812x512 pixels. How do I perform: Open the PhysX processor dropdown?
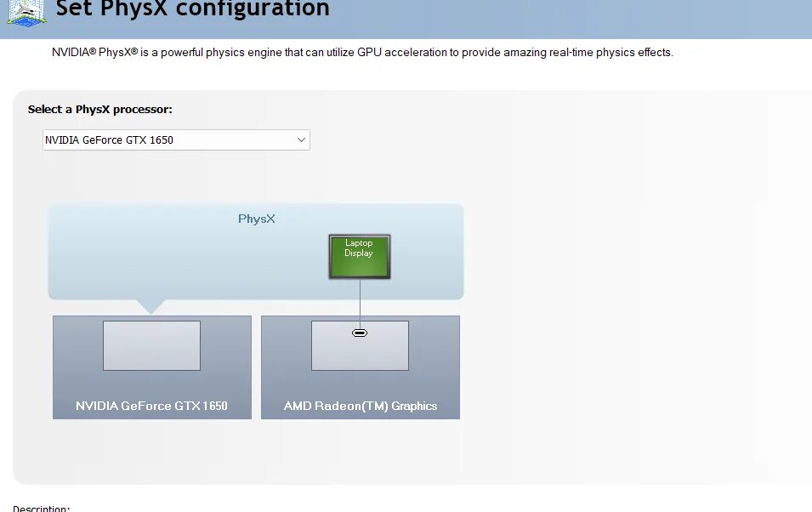pyautogui.click(x=176, y=140)
